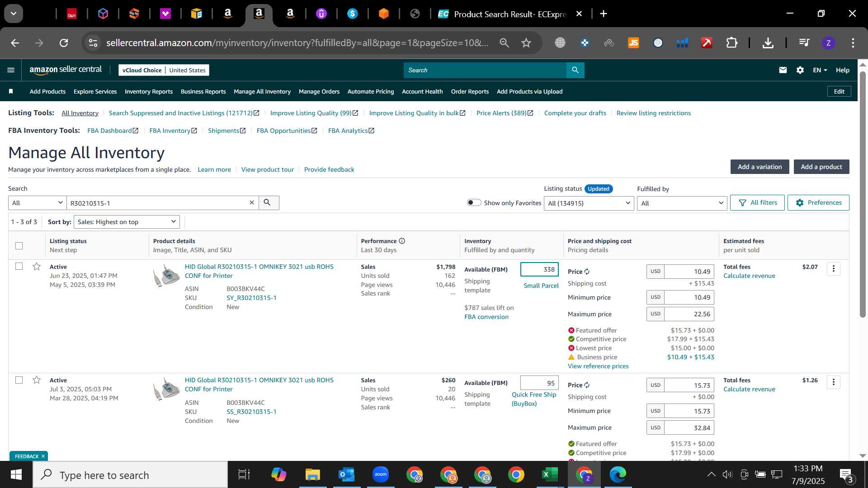Open the FBA Dashboard link
This screenshot has width=868, height=488.
[x=113, y=131]
